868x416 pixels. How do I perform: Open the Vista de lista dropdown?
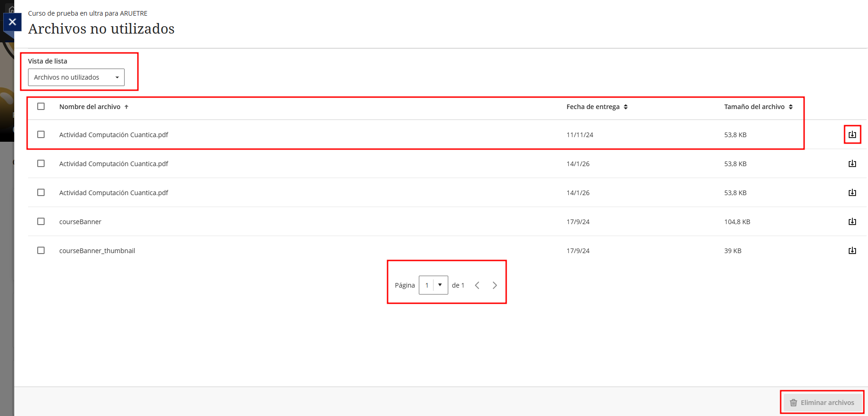pyautogui.click(x=76, y=77)
